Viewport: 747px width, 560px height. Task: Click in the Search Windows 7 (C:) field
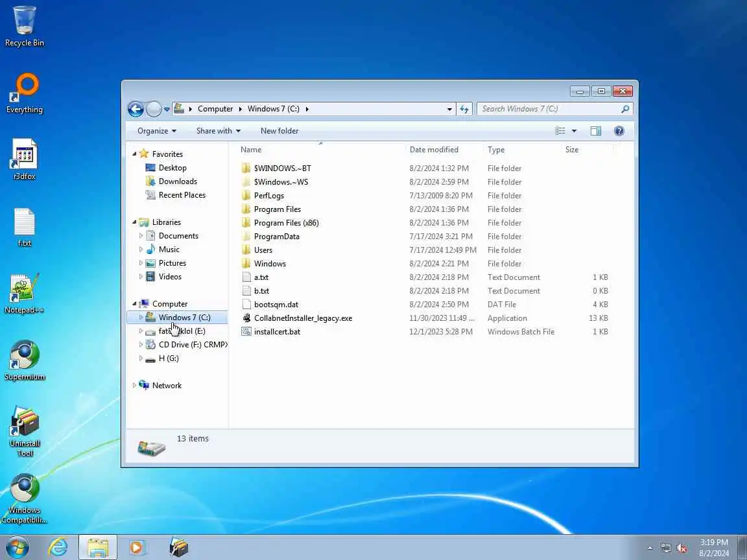548,109
